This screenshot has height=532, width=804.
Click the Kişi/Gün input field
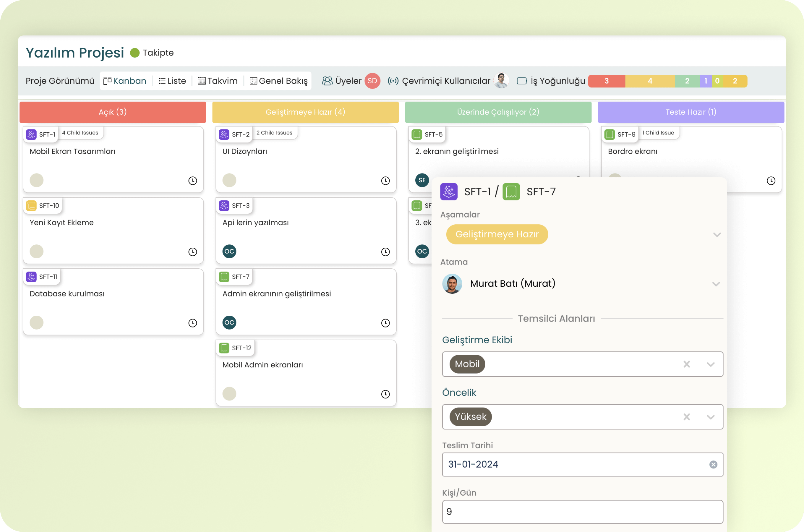[x=583, y=512]
